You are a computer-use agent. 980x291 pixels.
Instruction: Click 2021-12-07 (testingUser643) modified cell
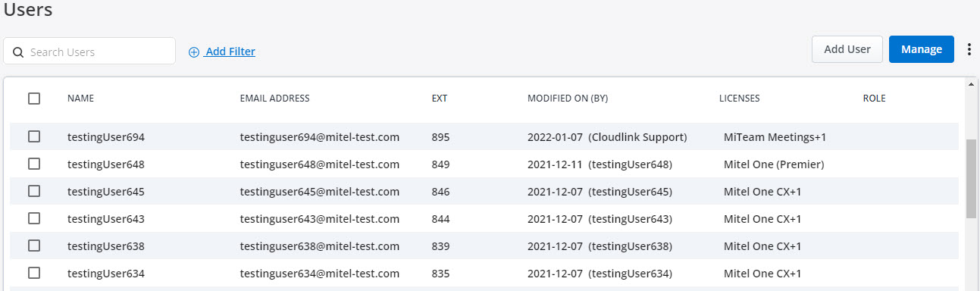tap(600, 219)
